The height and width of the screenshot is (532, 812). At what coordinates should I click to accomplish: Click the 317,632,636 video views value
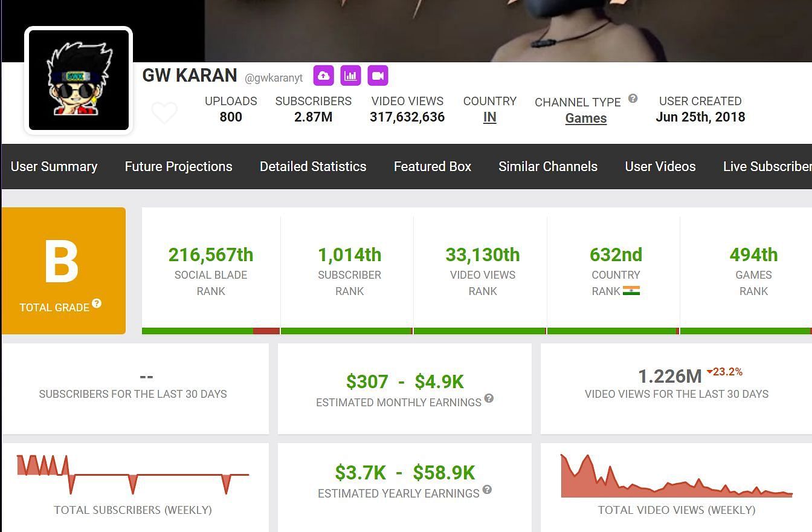coord(407,117)
